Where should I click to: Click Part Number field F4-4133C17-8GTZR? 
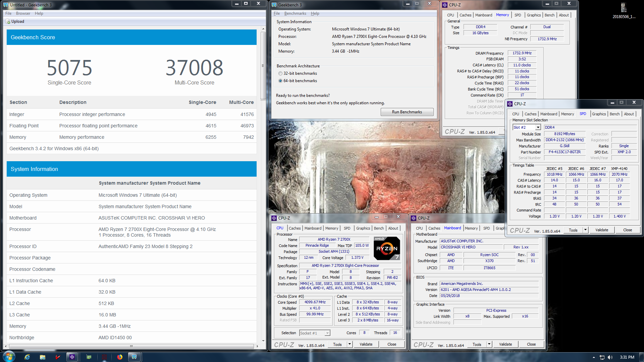[565, 152]
